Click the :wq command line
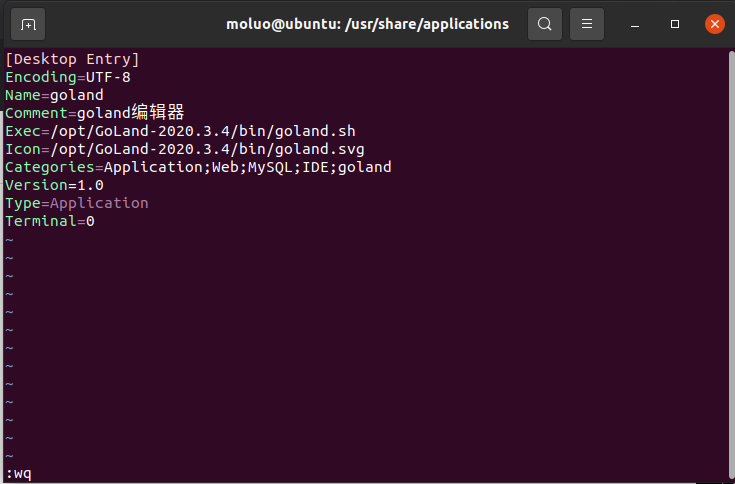 pyautogui.click(x=19, y=473)
